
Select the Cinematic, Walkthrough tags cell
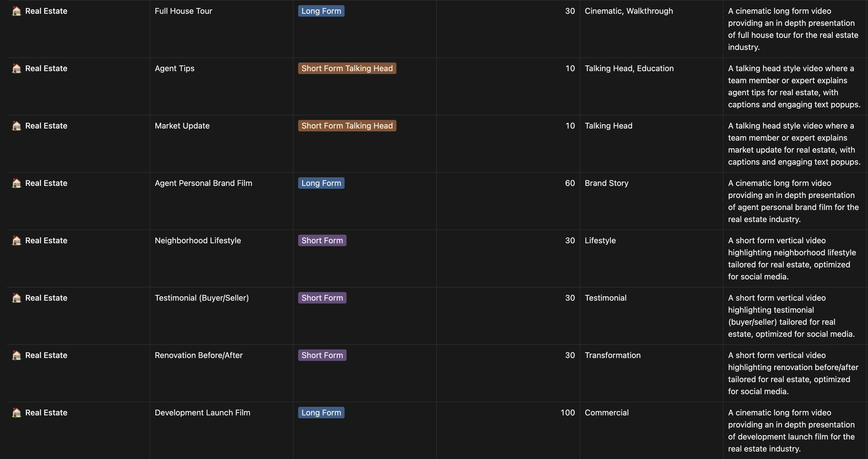point(628,11)
